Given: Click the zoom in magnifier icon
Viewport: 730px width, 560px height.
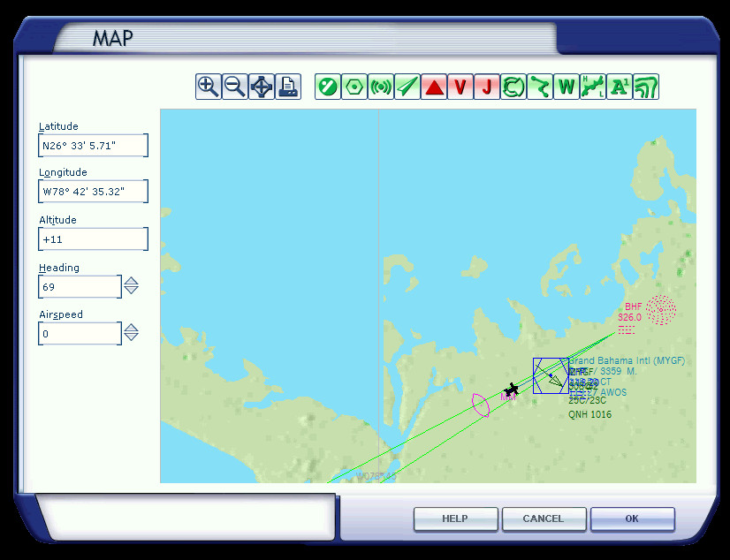Looking at the screenshot, I should point(208,87).
